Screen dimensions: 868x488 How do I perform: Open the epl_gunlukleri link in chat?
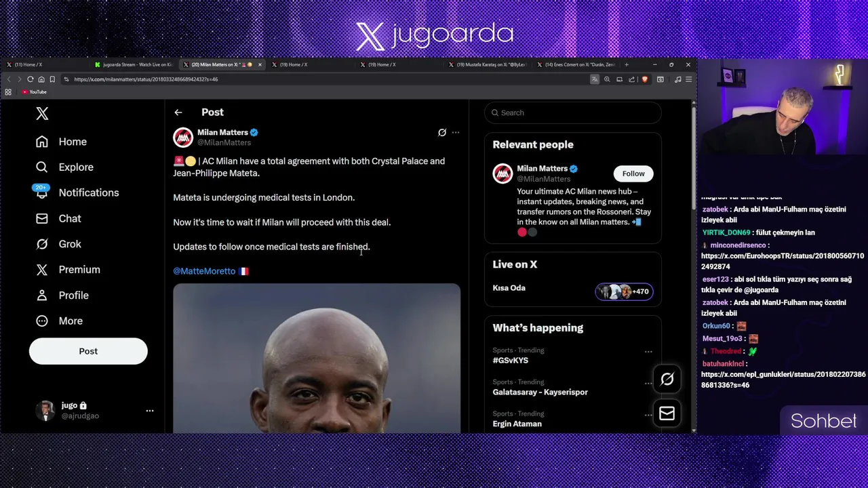coord(783,380)
